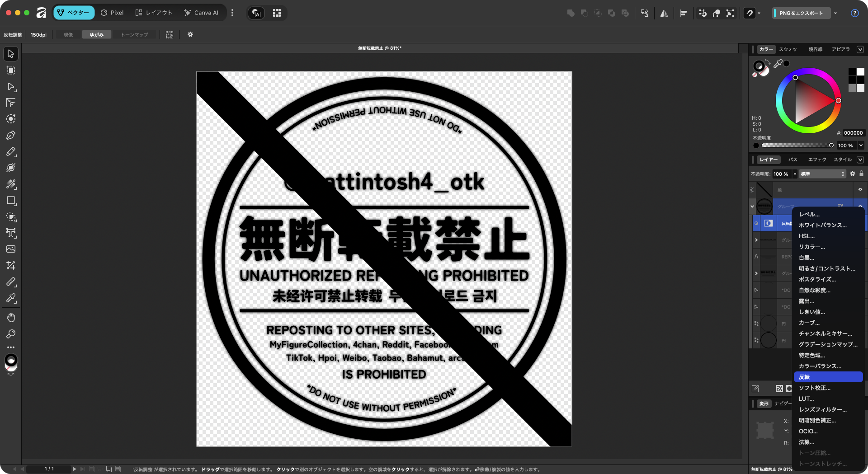Image resolution: width=868 pixels, height=474 pixels.
Task: Click the PNGをエクスポート button
Action: coord(801,13)
